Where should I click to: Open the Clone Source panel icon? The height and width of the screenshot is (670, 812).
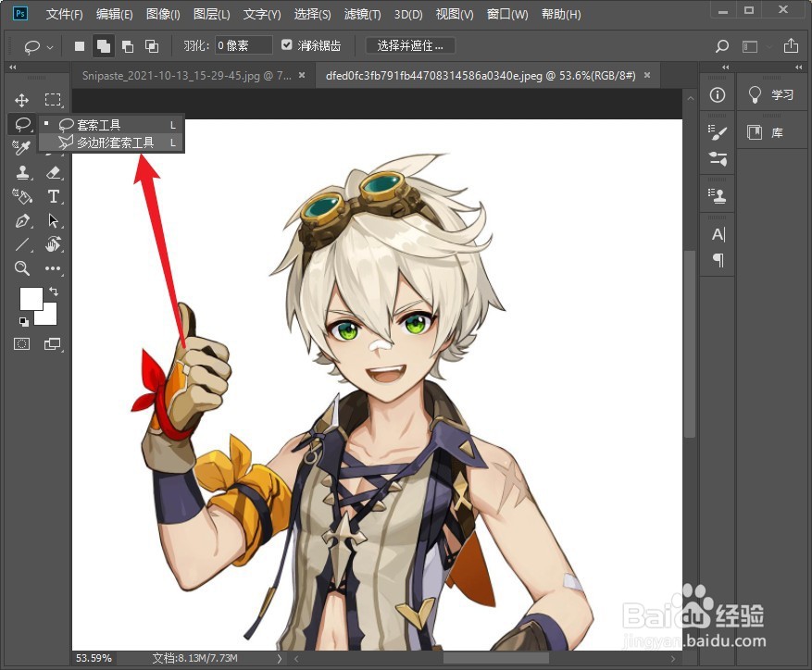[718, 195]
